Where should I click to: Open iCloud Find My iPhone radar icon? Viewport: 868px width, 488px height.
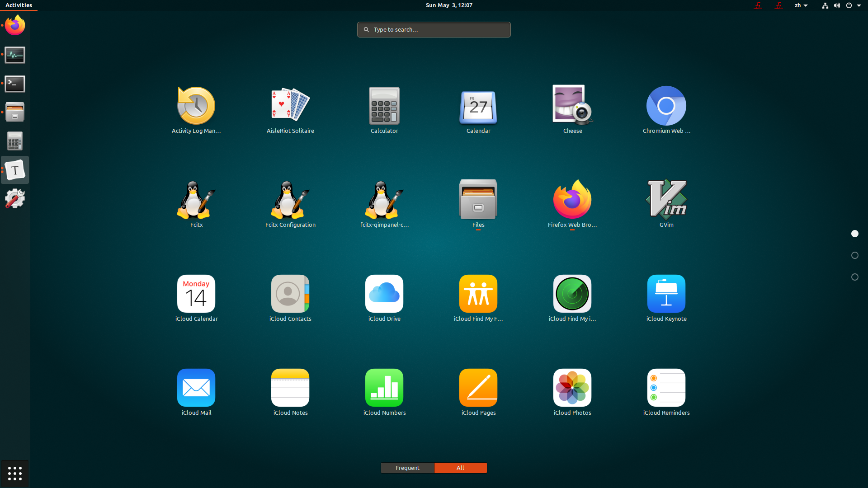click(572, 294)
